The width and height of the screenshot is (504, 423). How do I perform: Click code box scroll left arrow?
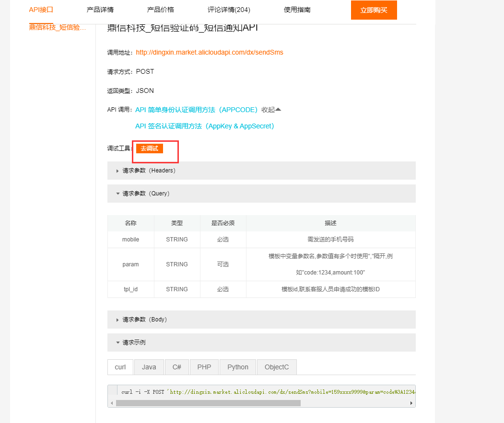pyautogui.click(x=112, y=403)
